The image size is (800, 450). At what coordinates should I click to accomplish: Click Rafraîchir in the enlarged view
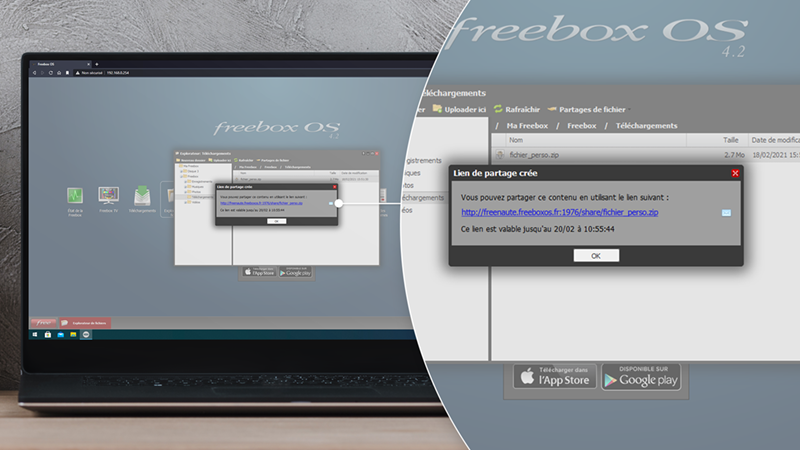[x=517, y=109]
